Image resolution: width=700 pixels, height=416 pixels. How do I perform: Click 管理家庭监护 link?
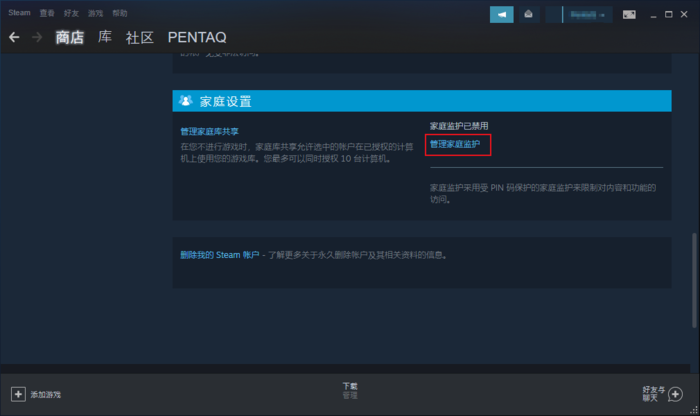point(455,144)
